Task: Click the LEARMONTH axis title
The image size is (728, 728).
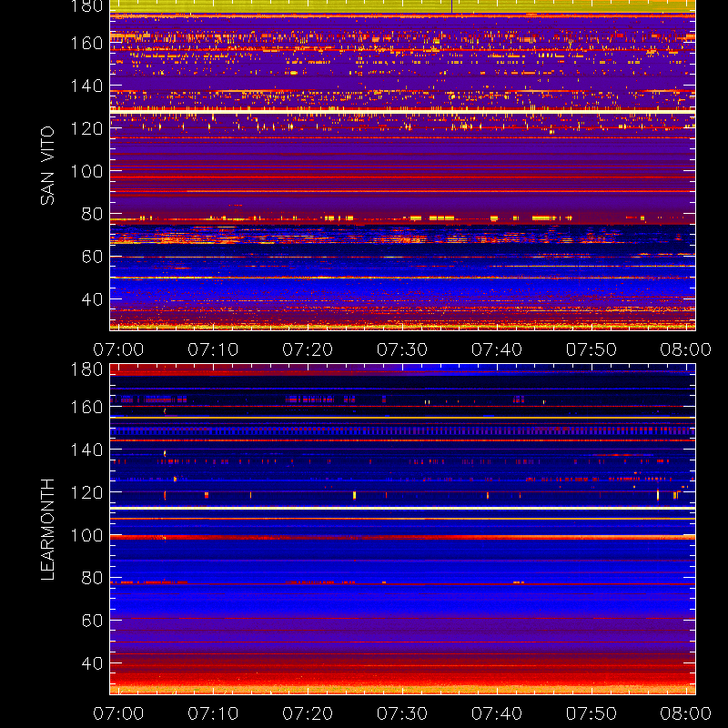Action: tap(47, 530)
